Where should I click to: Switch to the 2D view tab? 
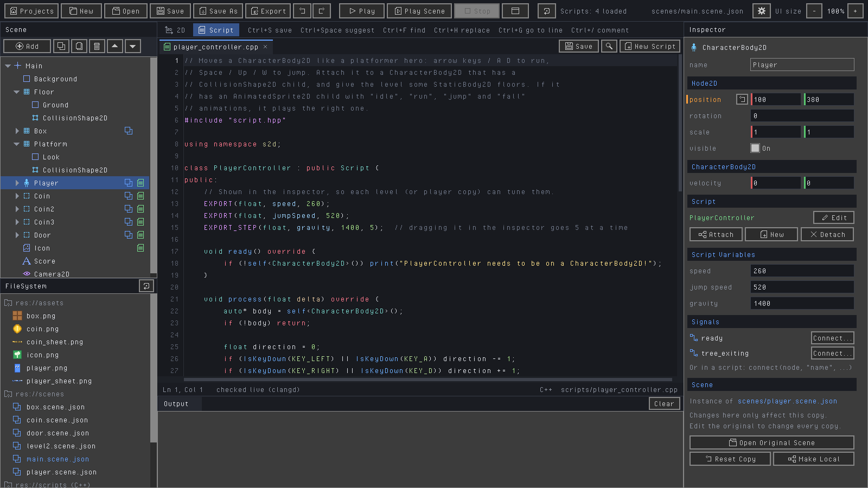pos(175,30)
